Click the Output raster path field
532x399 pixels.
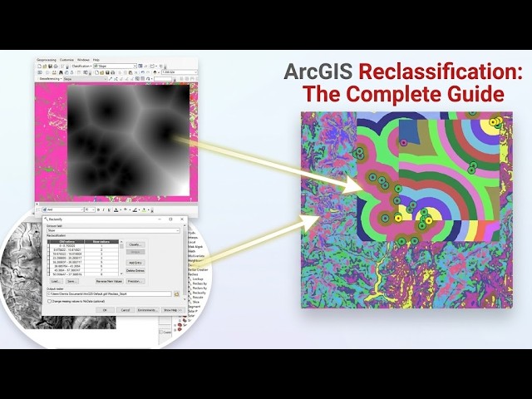click(x=109, y=293)
